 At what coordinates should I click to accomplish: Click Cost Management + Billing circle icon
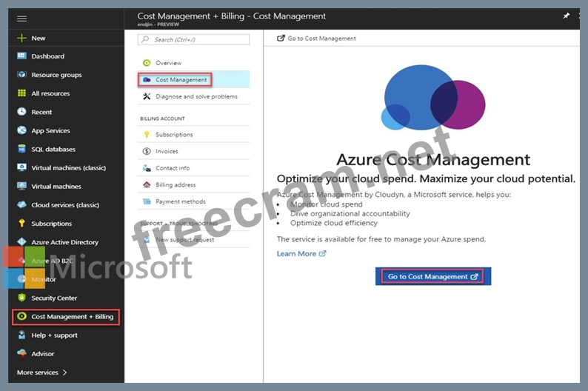pyautogui.click(x=21, y=316)
